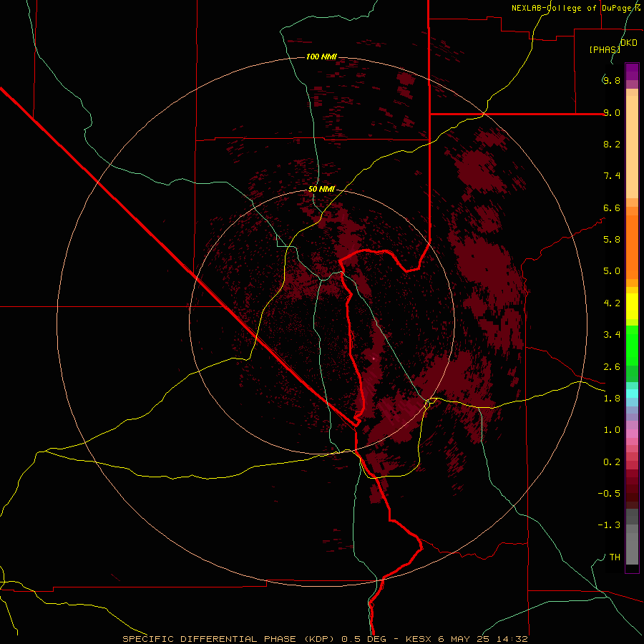
Task: Click the 50 NMI range ring label
Action: [321, 189]
